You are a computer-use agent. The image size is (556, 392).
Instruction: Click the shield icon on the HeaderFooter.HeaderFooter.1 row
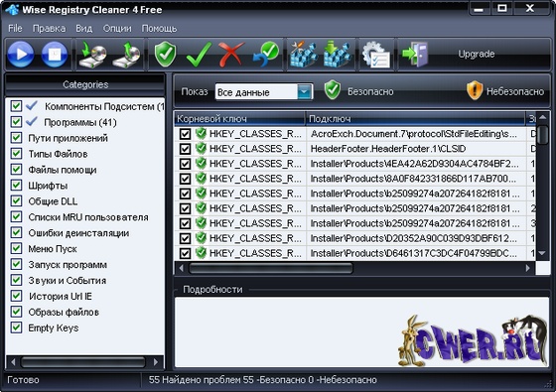(x=201, y=148)
